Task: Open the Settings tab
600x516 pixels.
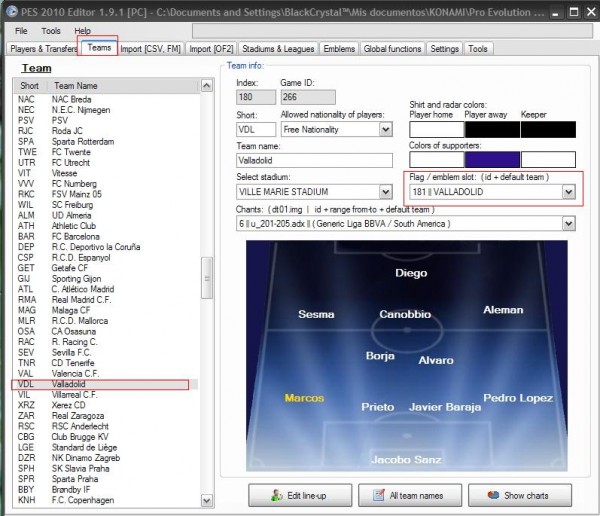Action: coord(444,49)
